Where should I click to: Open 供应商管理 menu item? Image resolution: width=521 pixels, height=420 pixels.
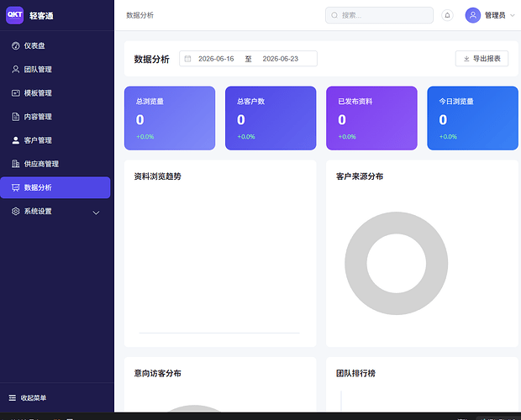[x=55, y=164]
